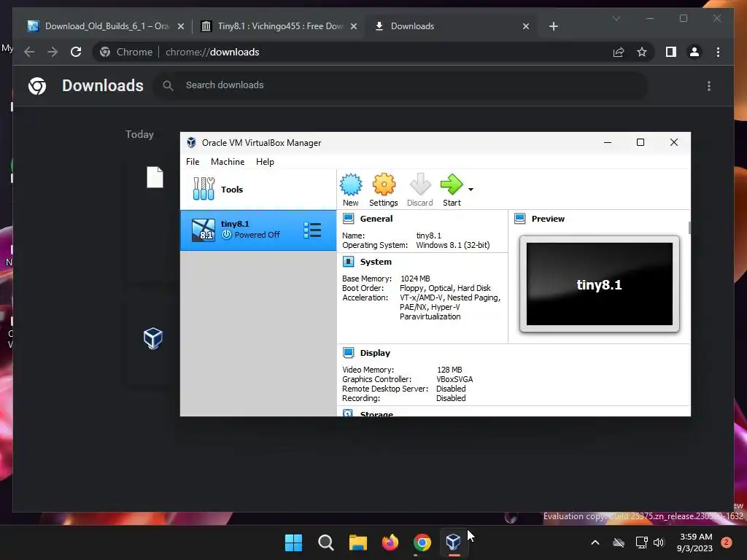Viewport: 747px width, 560px height.
Task: Open Settings for the tiny8.1 VM
Action: click(x=384, y=190)
